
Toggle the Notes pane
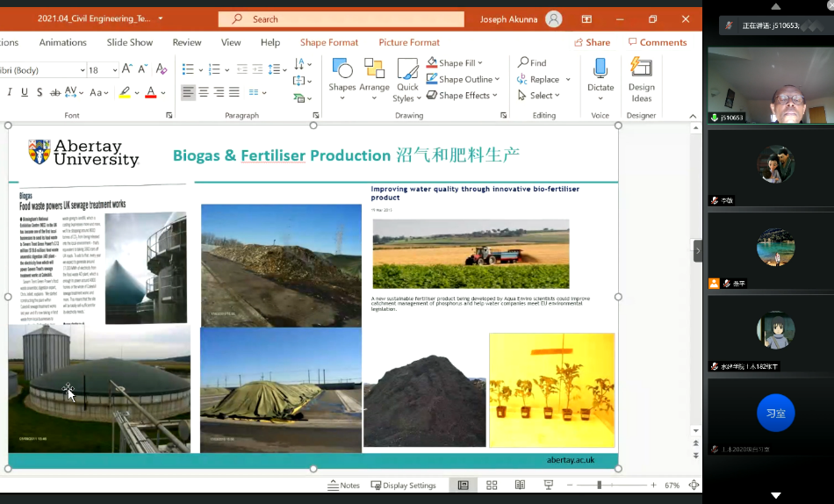[x=343, y=486]
